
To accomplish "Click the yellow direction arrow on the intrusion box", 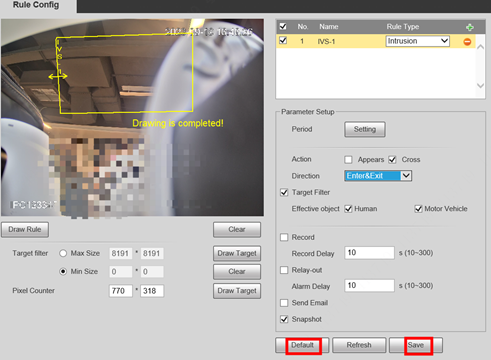I will 58,76.
